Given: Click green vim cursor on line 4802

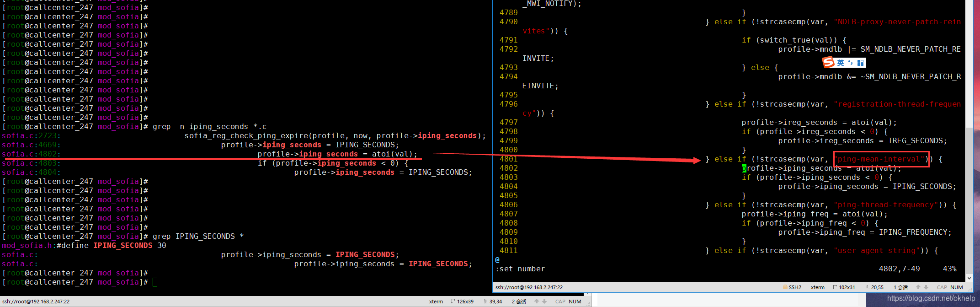Looking at the screenshot, I should pos(744,168).
